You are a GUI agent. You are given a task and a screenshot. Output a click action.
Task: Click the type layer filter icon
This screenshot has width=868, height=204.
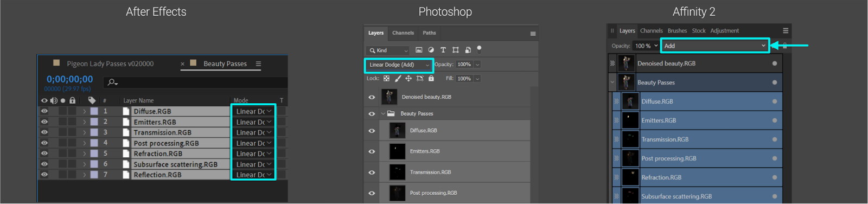pos(443,50)
